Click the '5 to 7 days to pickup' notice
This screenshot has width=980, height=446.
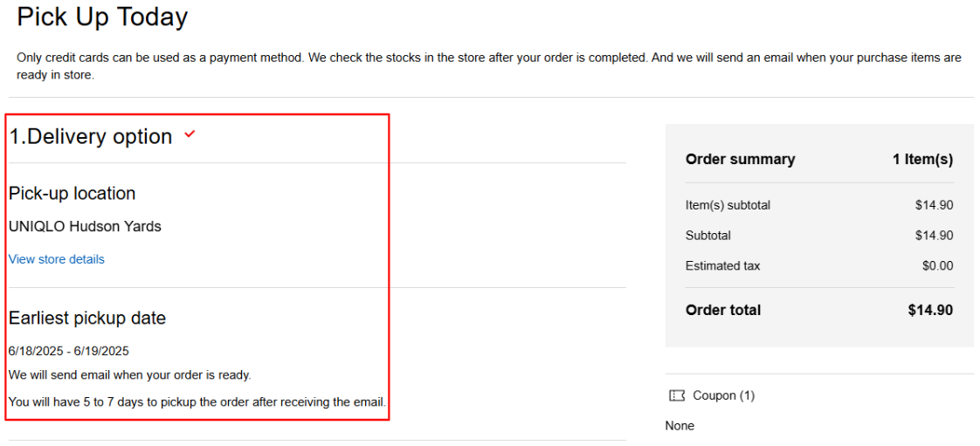pos(197,402)
